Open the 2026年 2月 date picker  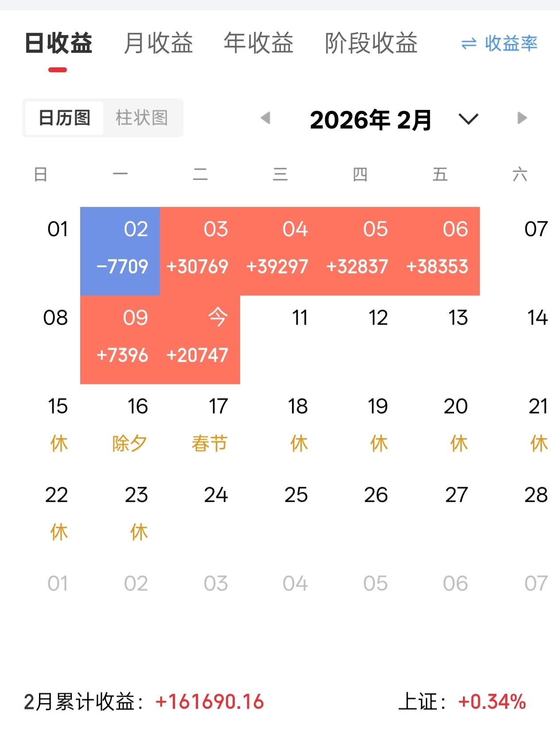(x=370, y=120)
